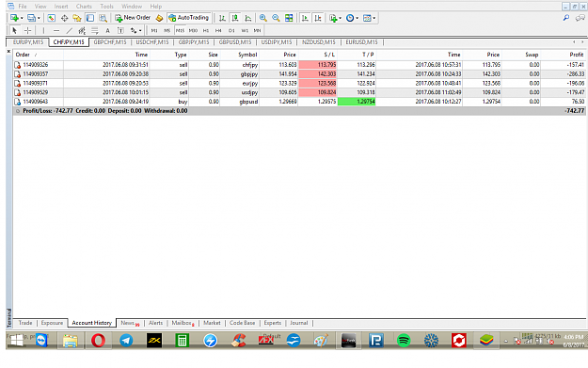Image resolution: width=588 pixels, height=368 pixels.
Task: Select the Text (A) tool
Action: coord(107,30)
